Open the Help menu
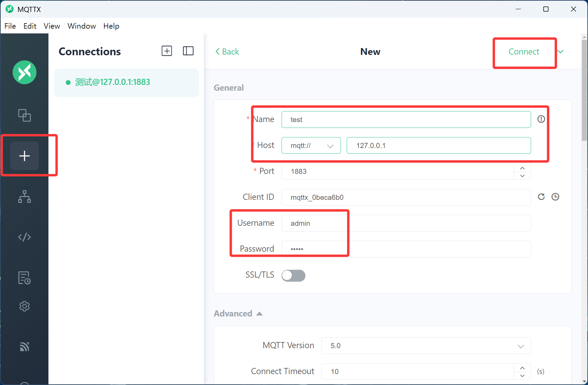Screen dimensions: 588x385 [x=111, y=26]
